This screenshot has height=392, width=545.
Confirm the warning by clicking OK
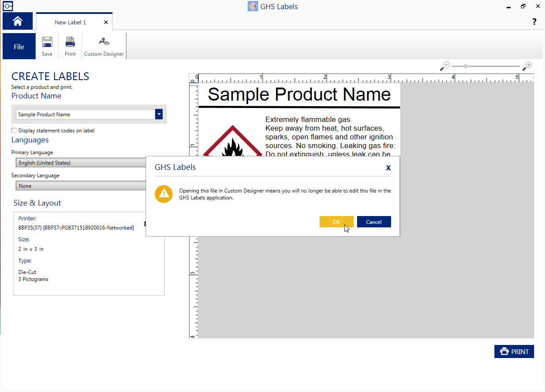tap(336, 222)
